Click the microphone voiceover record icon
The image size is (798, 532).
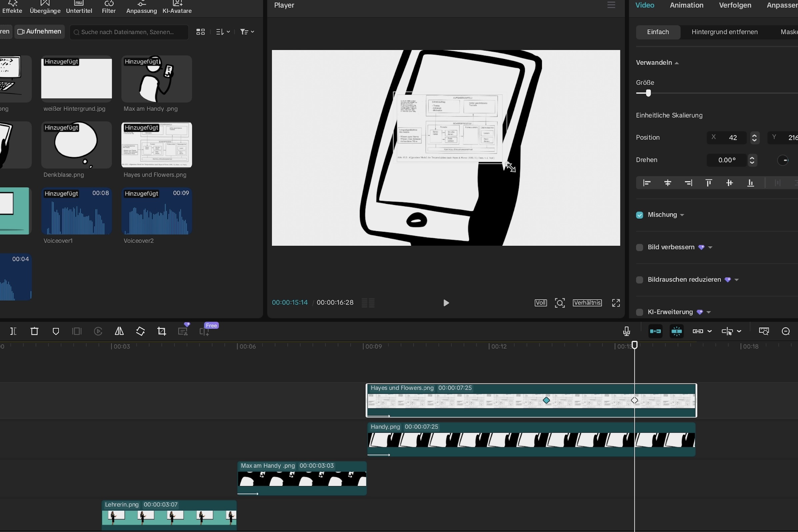click(x=626, y=331)
